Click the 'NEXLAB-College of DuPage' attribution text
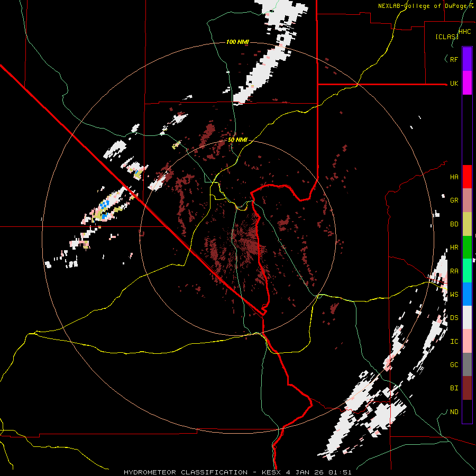The width and height of the screenshot is (476, 476). tap(423, 6)
